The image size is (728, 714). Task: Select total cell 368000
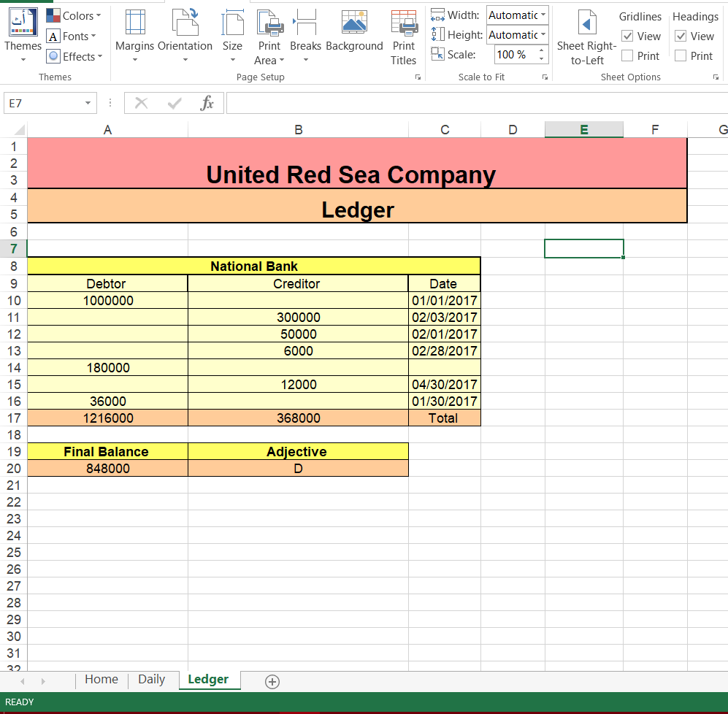coord(298,418)
